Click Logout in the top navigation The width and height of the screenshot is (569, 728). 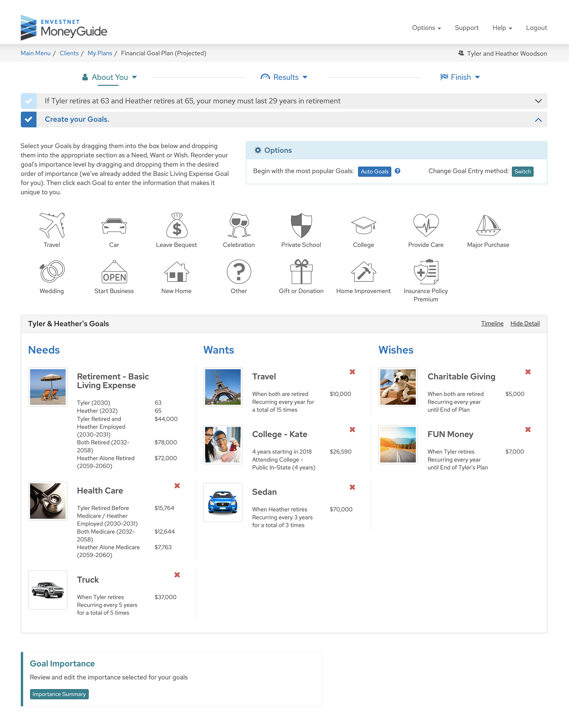tap(536, 28)
